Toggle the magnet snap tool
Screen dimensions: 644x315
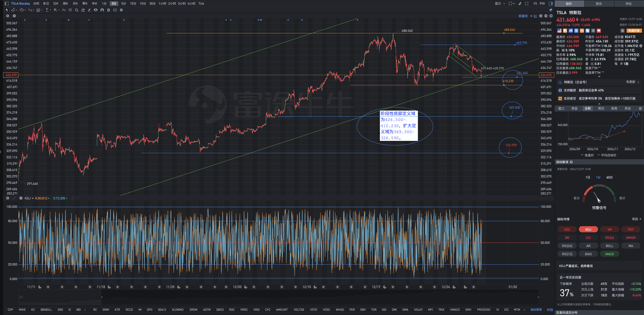102,10
